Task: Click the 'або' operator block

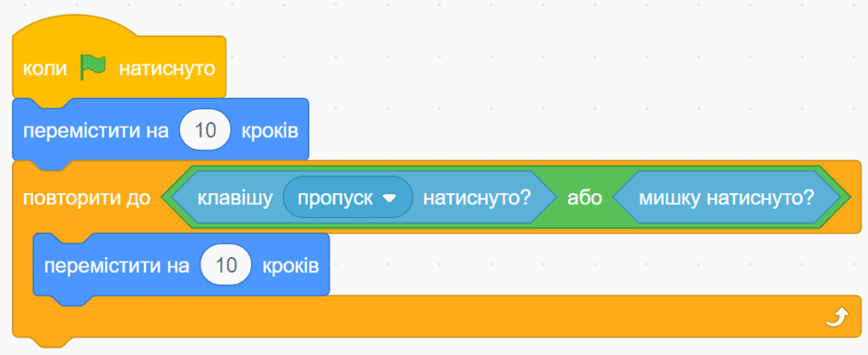Action: [584, 198]
